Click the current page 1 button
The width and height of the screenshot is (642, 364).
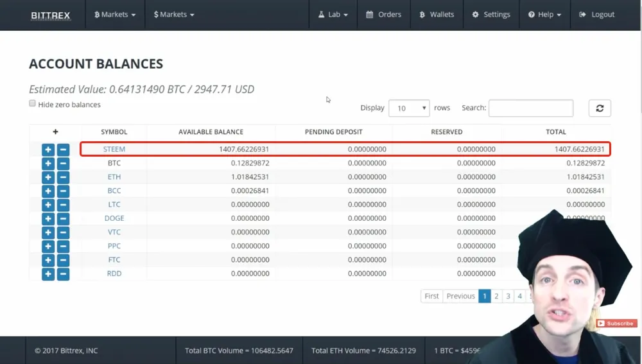coord(484,296)
